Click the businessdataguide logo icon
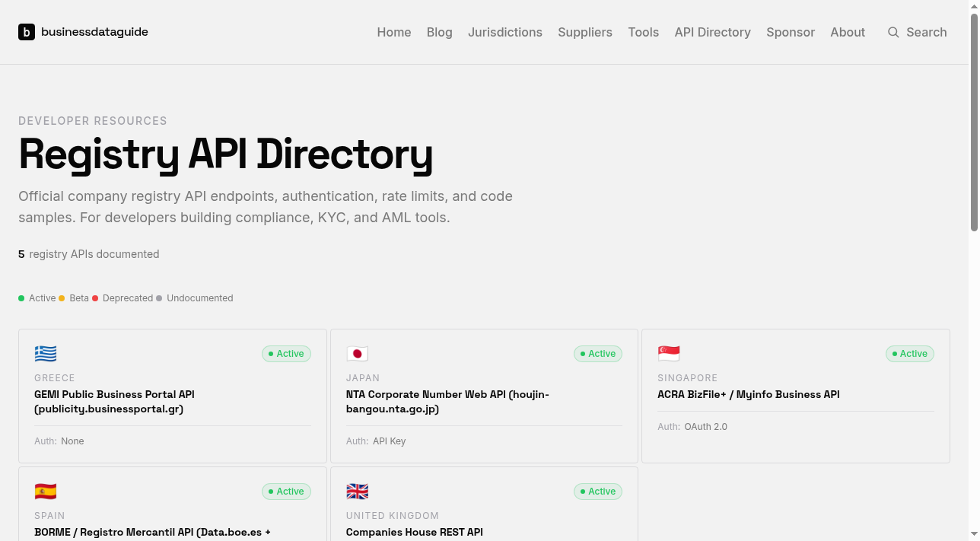Screen dimensions: 980x541 tap(27, 32)
